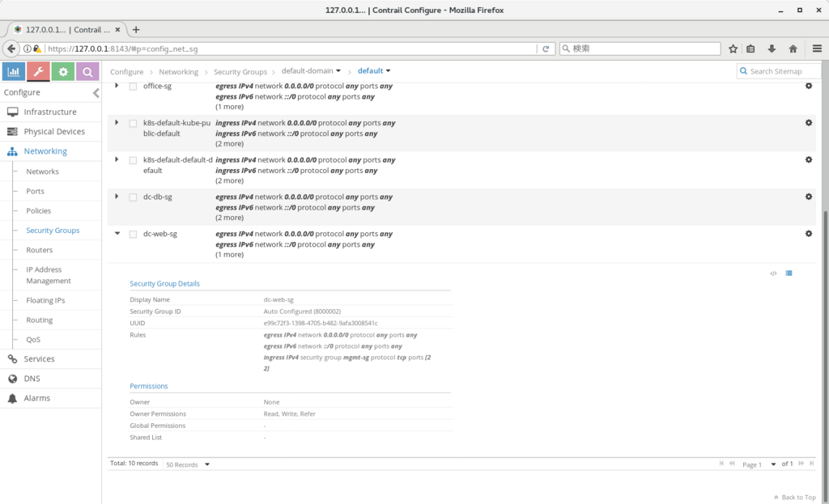The height and width of the screenshot is (504, 829).
Task: Click Security Groups breadcrumb
Action: tap(240, 72)
